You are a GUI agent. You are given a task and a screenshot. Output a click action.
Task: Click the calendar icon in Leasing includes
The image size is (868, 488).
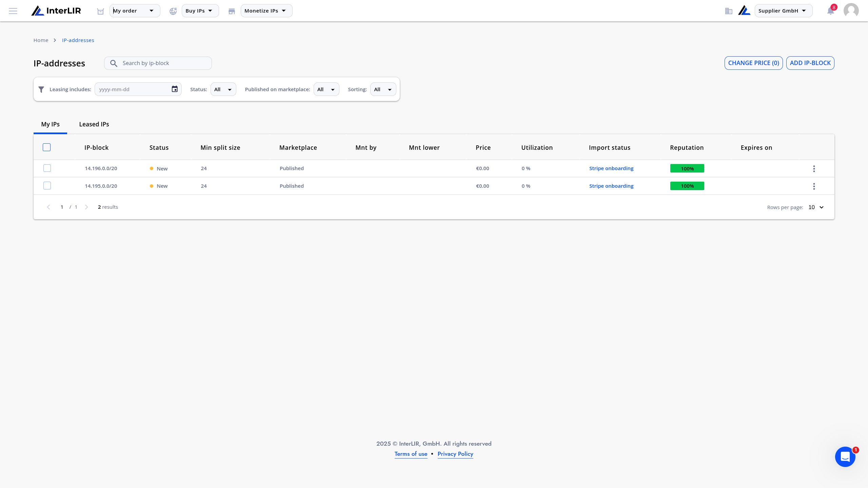pos(175,89)
